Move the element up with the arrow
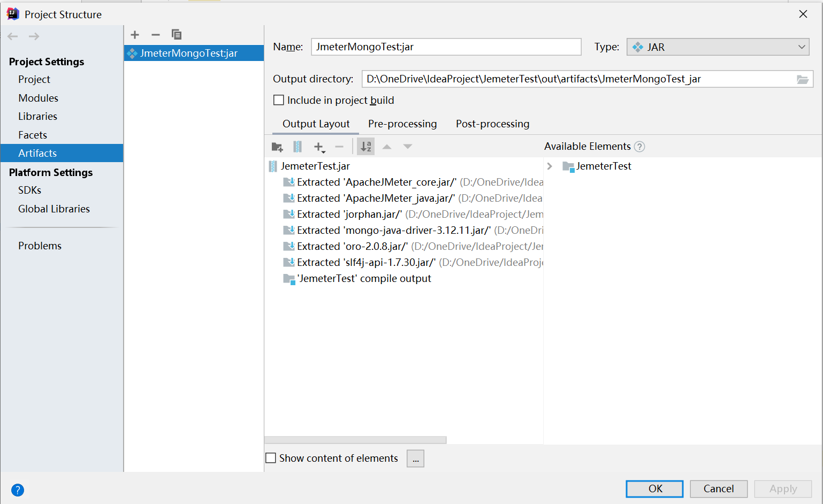 click(x=387, y=147)
